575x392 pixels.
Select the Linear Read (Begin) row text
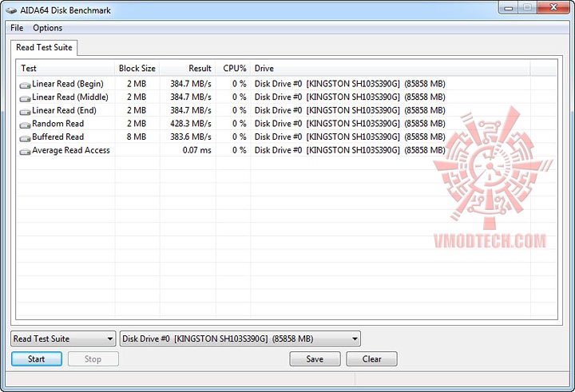[x=68, y=84]
